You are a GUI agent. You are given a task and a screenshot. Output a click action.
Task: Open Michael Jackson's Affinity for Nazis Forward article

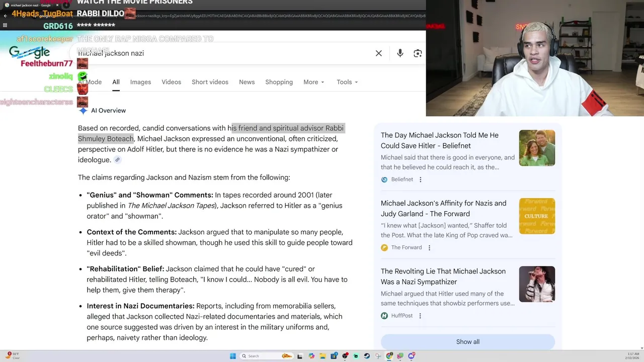coord(444,208)
